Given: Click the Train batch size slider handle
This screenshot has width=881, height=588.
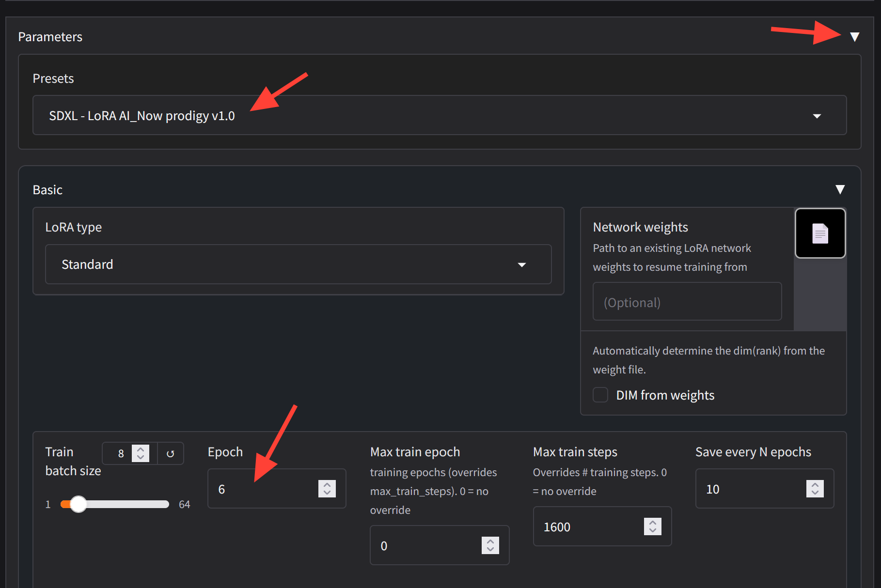Looking at the screenshot, I should click(78, 504).
